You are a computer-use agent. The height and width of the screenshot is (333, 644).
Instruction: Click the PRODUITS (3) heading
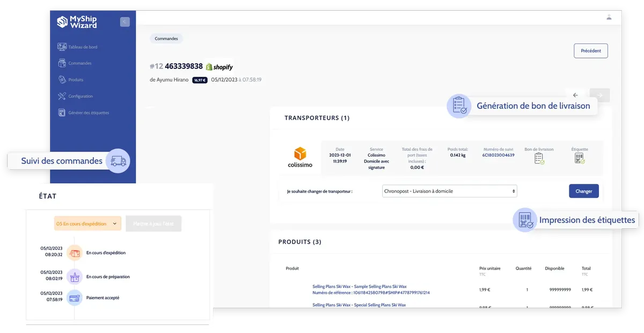[x=299, y=242]
